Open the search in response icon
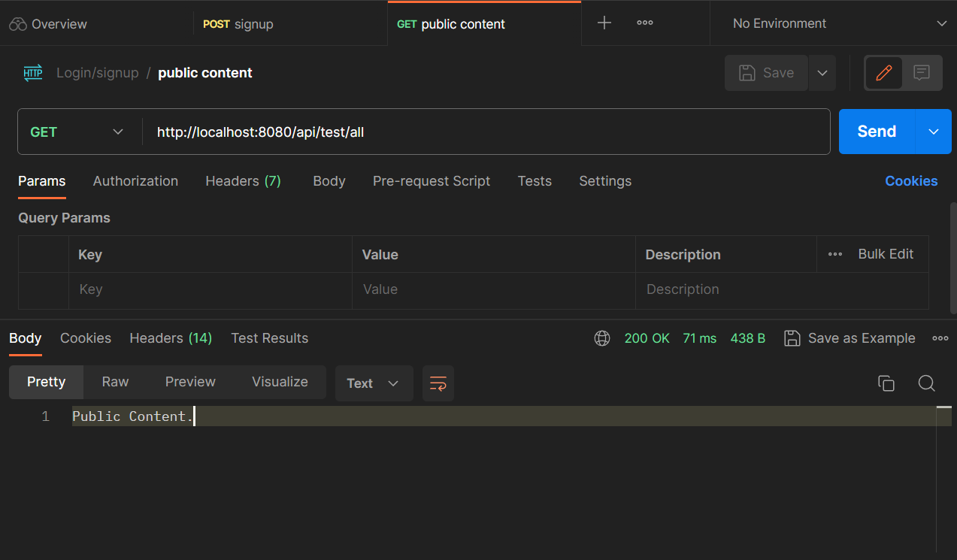The height and width of the screenshot is (560, 957). (926, 383)
